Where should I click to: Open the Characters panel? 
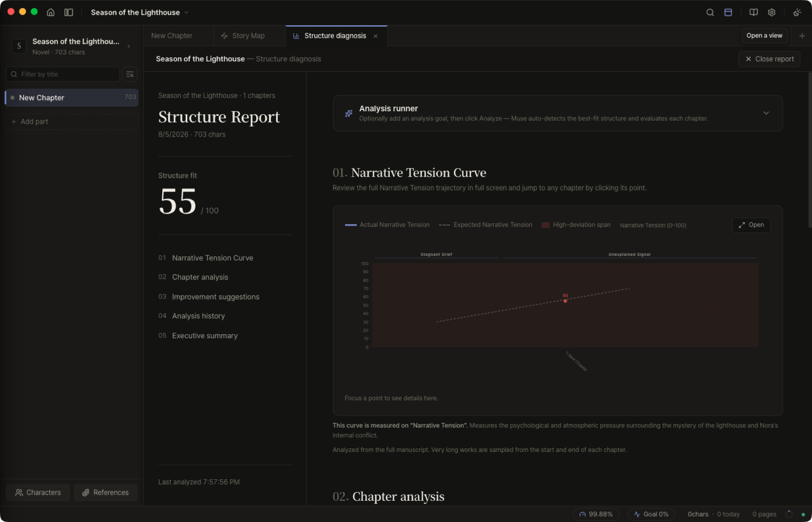[38, 493]
